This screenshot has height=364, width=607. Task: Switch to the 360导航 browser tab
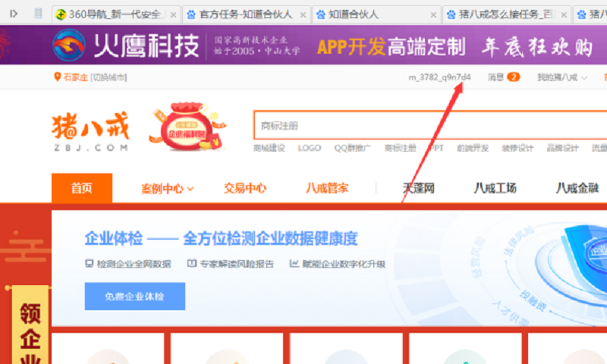coord(116,14)
